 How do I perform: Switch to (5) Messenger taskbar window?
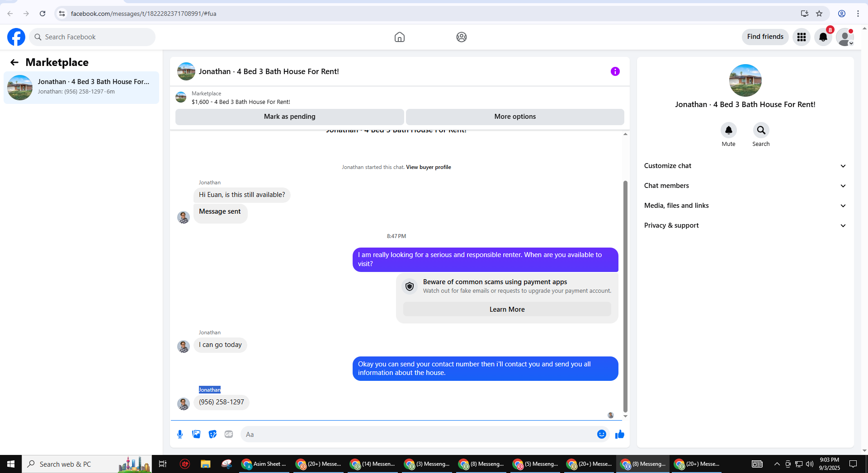(x=536, y=464)
